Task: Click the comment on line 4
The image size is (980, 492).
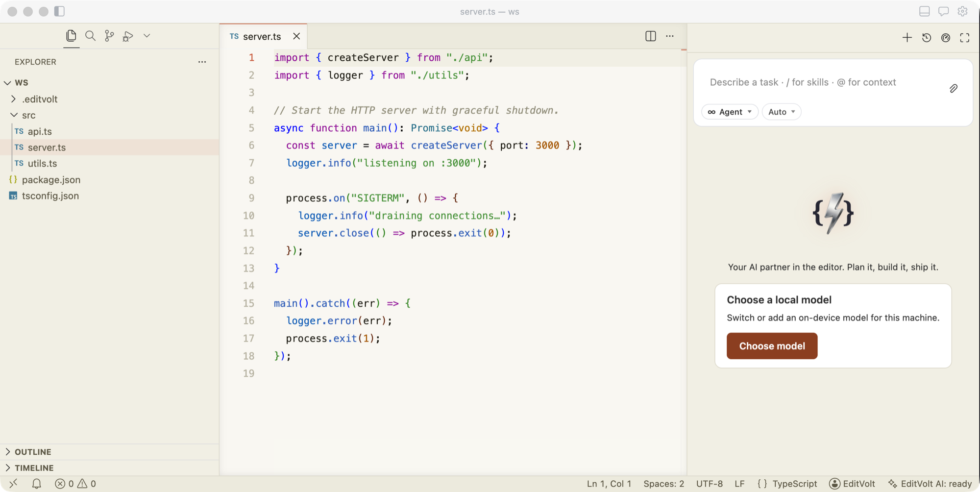Action: [416, 110]
